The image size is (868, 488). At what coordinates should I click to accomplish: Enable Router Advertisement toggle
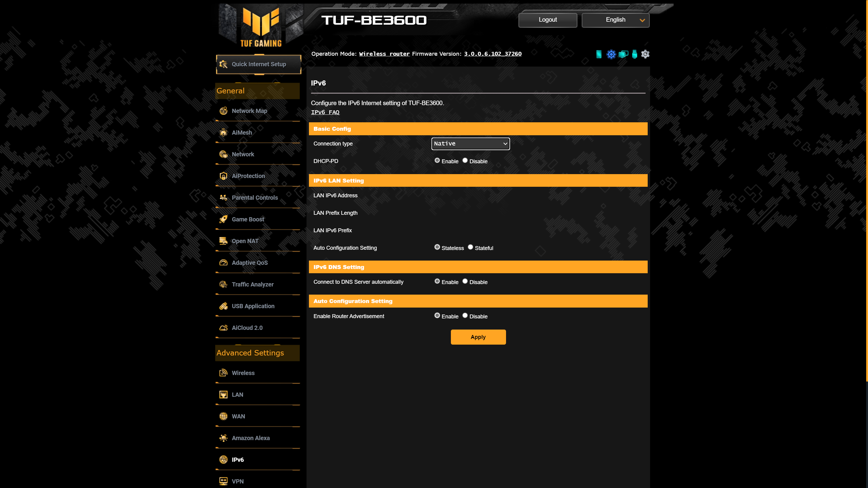[x=437, y=315]
